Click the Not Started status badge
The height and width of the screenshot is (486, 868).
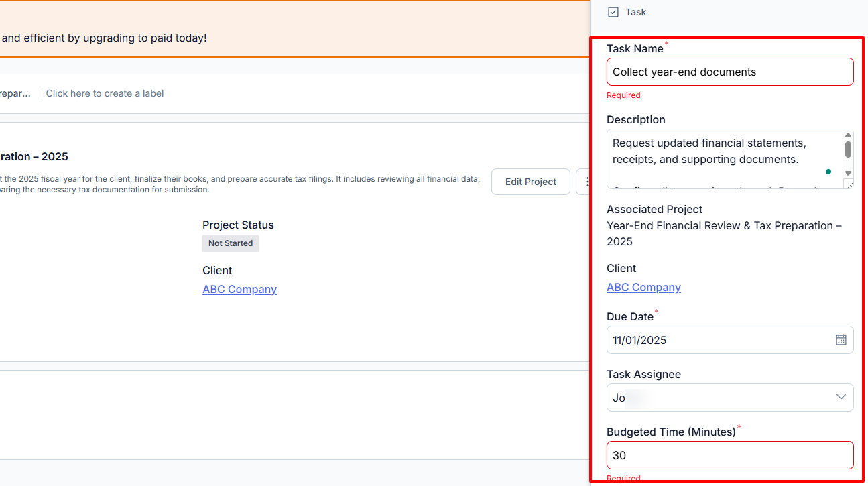click(230, 243)
